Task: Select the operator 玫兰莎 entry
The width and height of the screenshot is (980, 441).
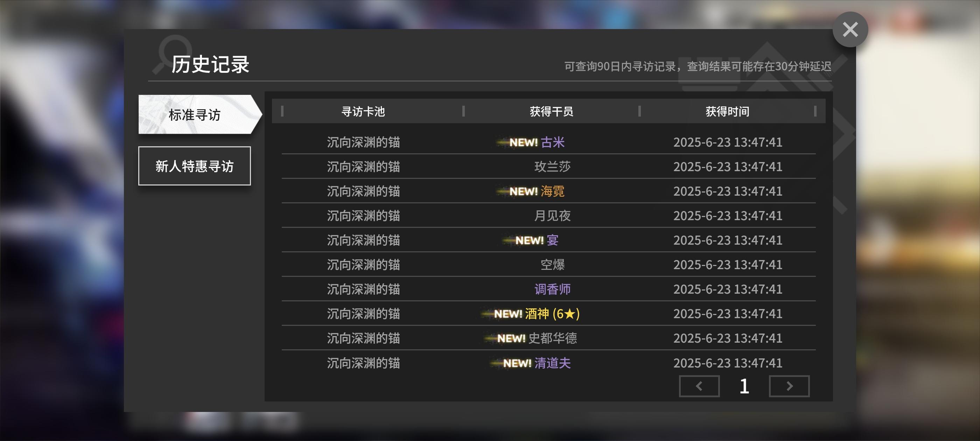Action: click(552, 167)
